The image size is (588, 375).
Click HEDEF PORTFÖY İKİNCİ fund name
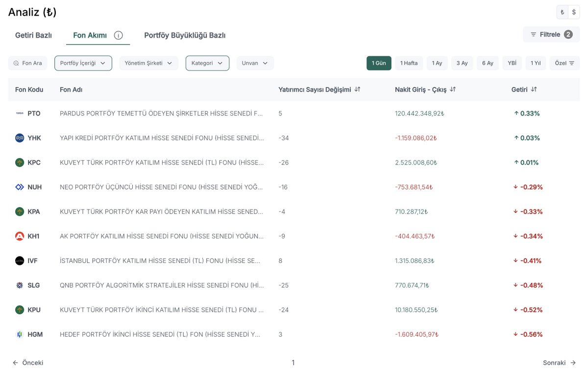pyautogui.click(x=160, y=334)
